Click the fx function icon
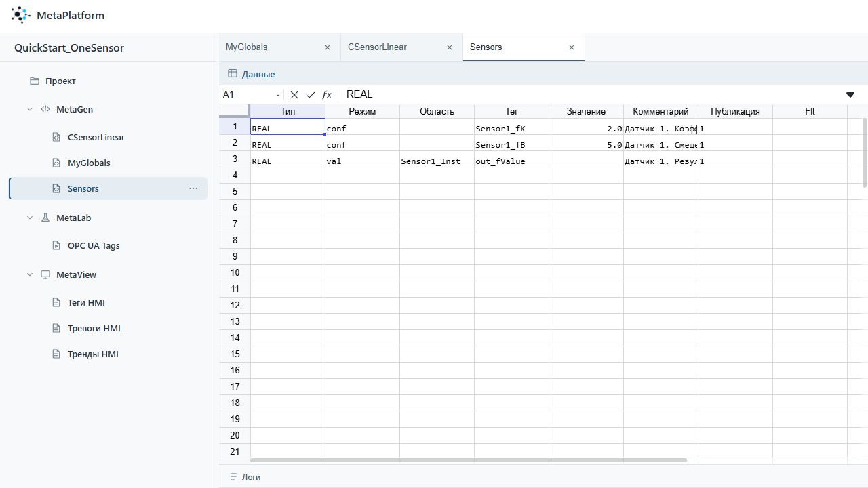The image size is (868, 488). (x=327, y=95)
